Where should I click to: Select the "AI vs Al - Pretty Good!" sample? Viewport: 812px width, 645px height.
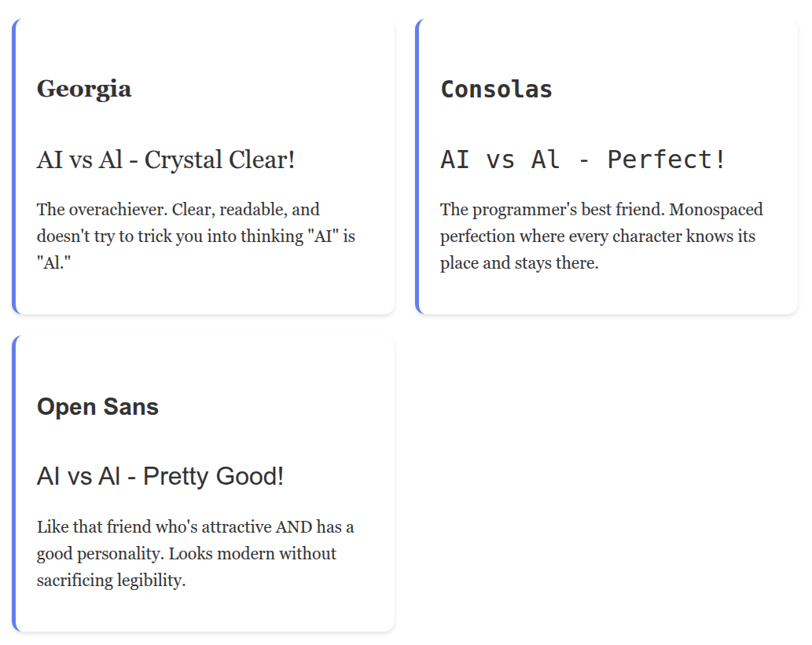160,476
